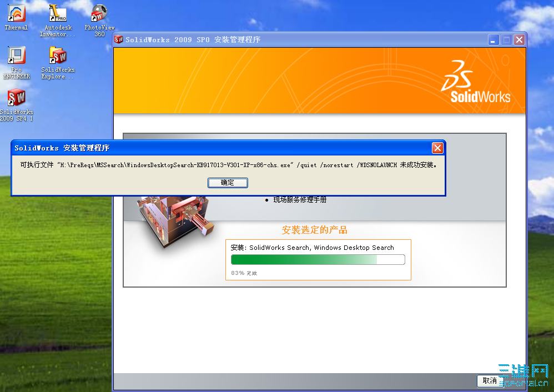This screenshot has height=392, width=554.
Task: Click the install status text SolidWorks Search
Action: pyautogui.click(x=313, y=248)
